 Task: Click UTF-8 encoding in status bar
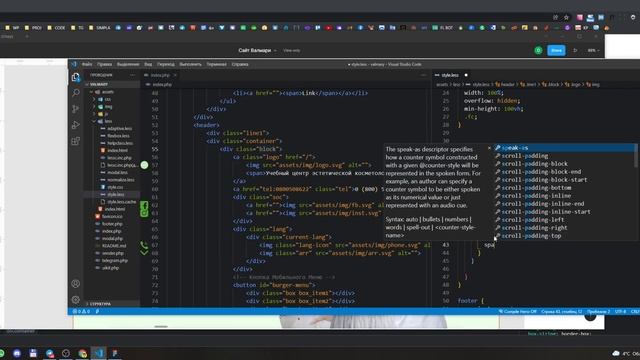pyautogui.click(x=620, y=311)
